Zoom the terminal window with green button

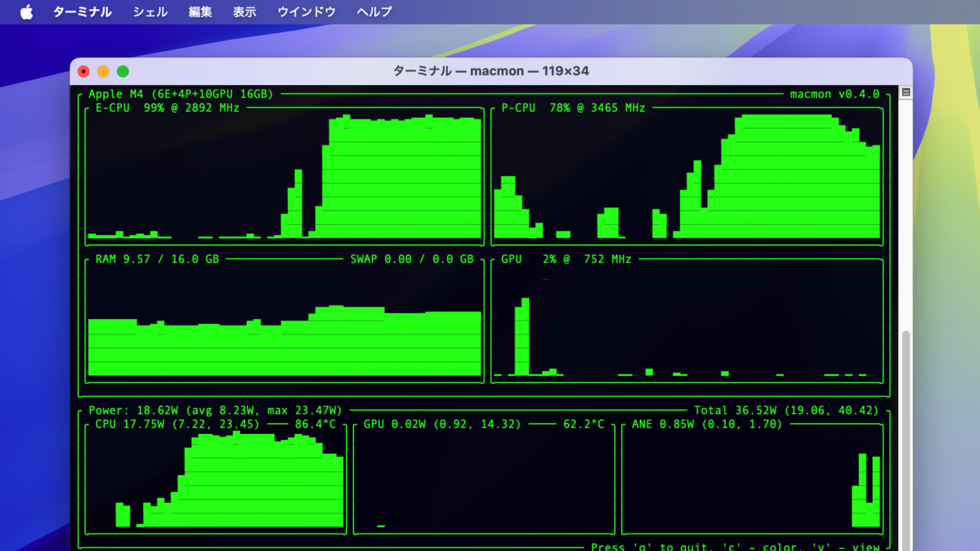pos(122,71)
